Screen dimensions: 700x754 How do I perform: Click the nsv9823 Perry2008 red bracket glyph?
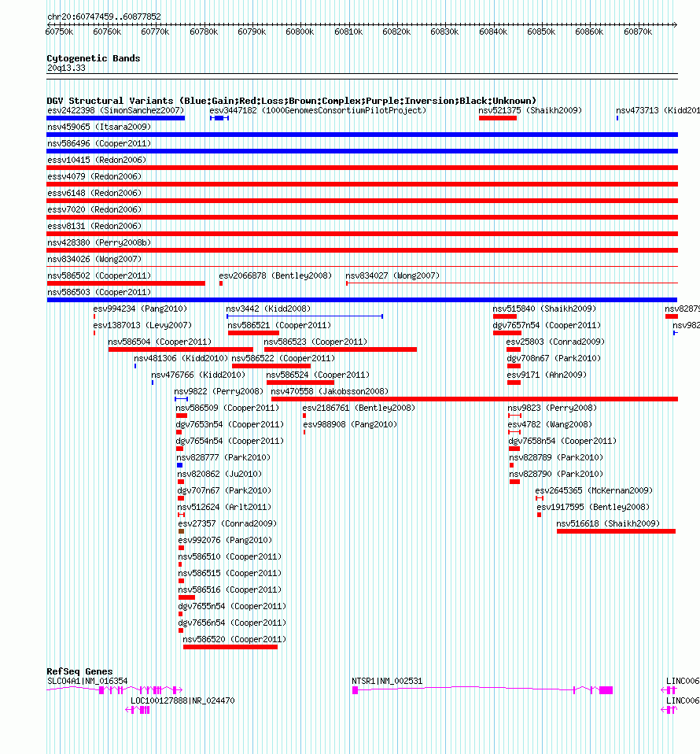coord(514,416)
